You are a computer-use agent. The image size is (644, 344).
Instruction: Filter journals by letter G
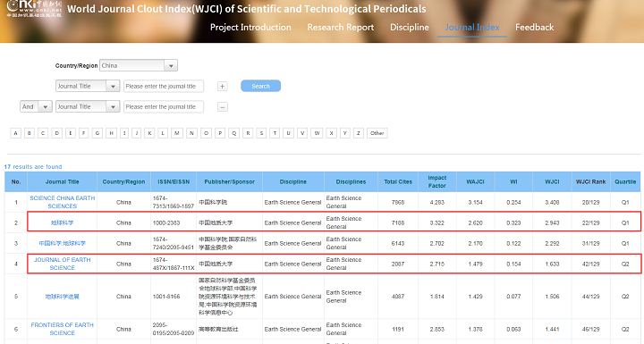pyautogui.click(x=97, y=133)
